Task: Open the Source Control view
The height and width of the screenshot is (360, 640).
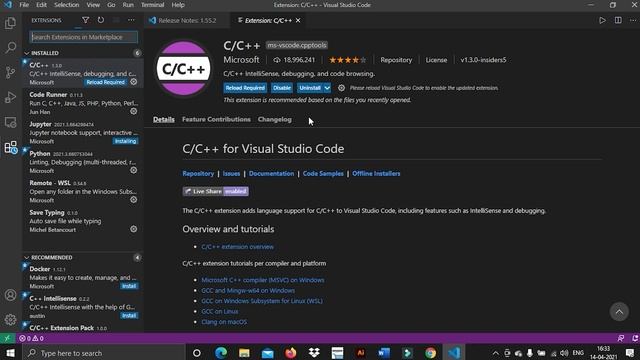Action: (11, 72)
